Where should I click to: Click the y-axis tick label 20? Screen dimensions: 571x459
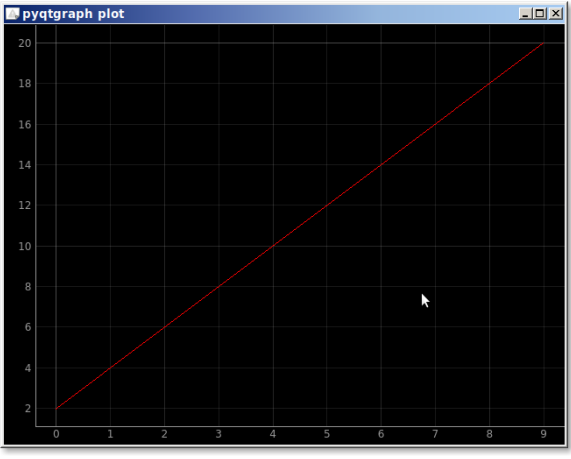[25, 43]
